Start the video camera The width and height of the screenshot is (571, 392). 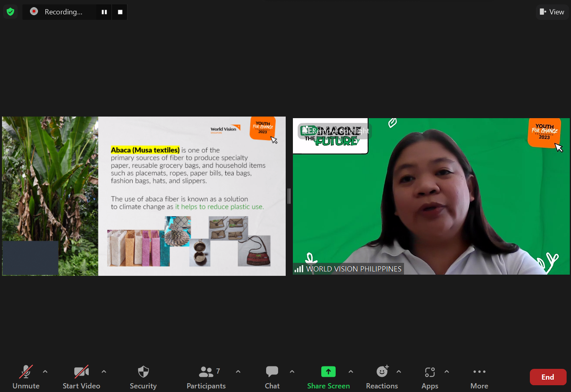(x=82, y=377)
